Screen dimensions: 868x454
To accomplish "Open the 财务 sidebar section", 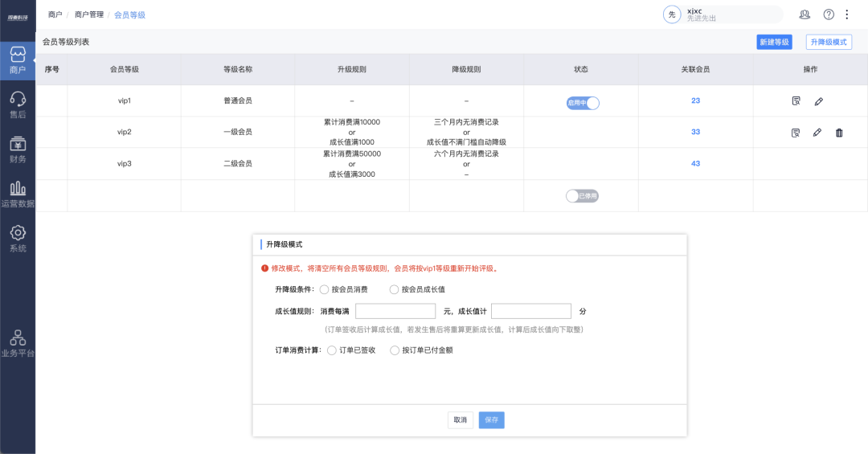I will tap(18, 150).
